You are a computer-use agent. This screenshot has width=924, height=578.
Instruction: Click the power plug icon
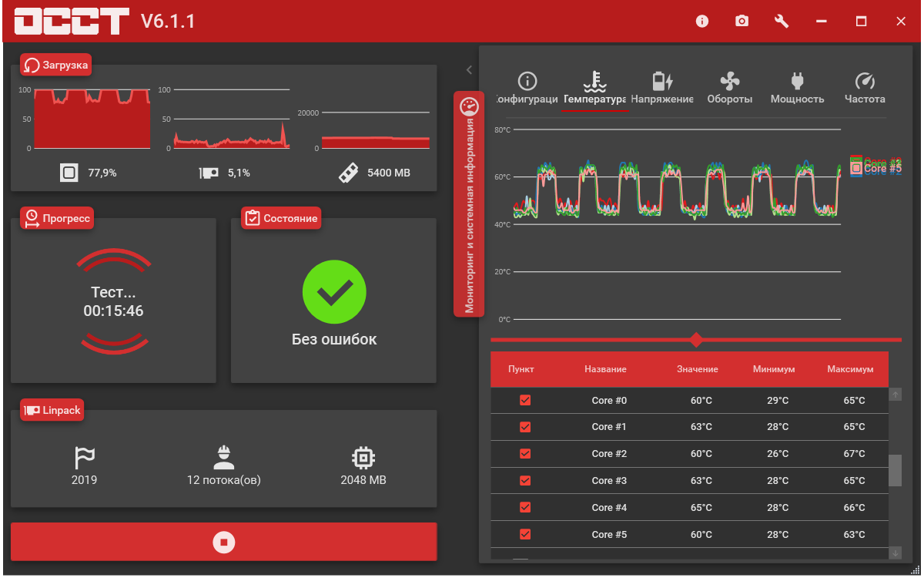click(797, 81)
